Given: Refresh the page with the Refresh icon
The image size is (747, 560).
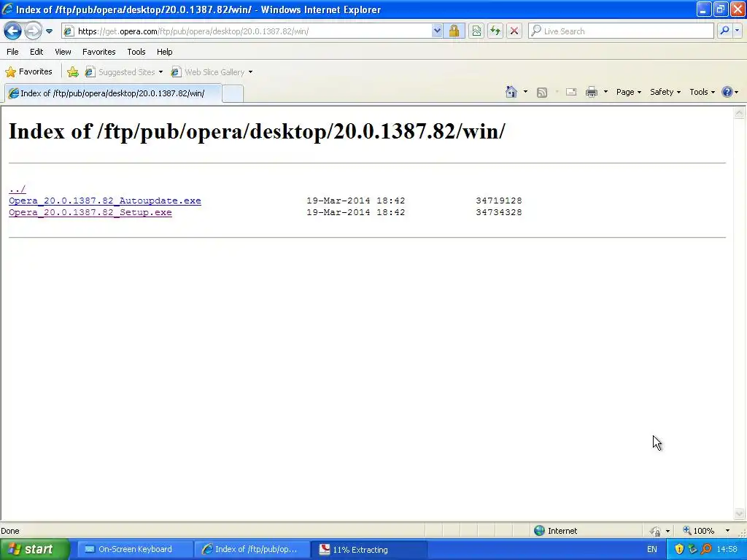Looking at the screenshot, I should tap(495, 31).
